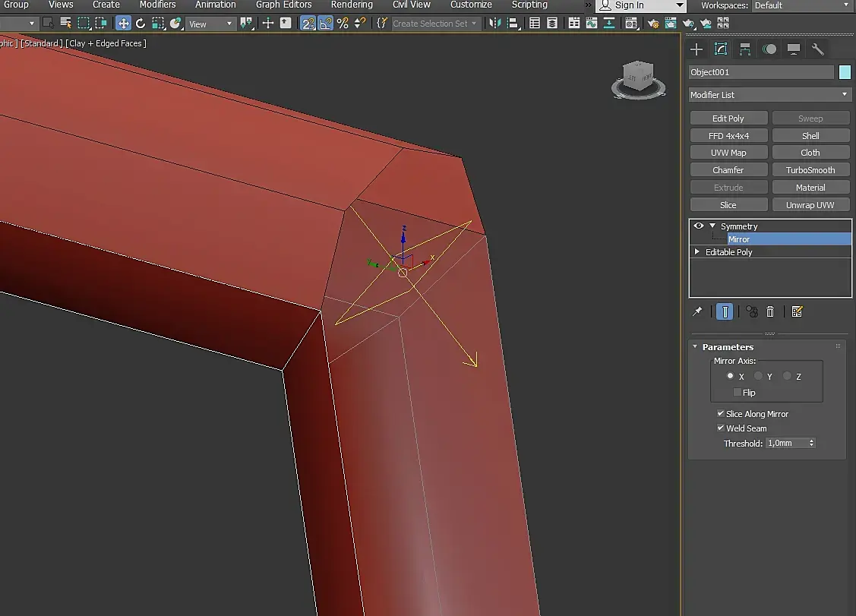Open Edit Named Selection Sets icon
Screen dimensions: 856x616
coord(382,24)
